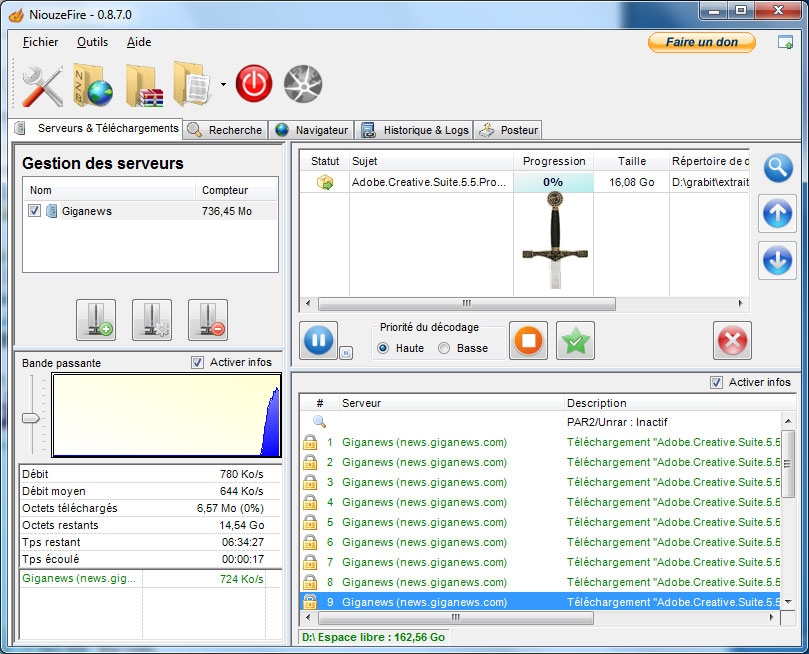Open the Aide menu
Viewport: 809px width, 654px height.
pyautogui.click(x=139, y=42)
